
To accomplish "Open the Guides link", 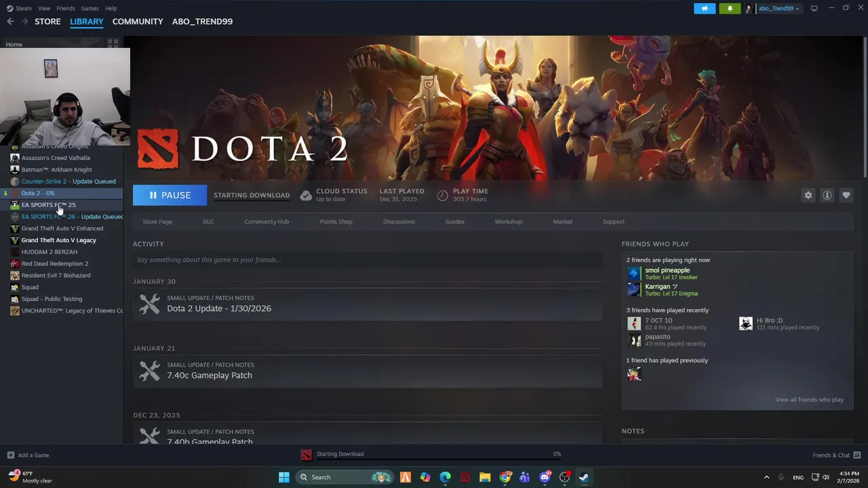I will pyautogui.click(x=455, y=222).
